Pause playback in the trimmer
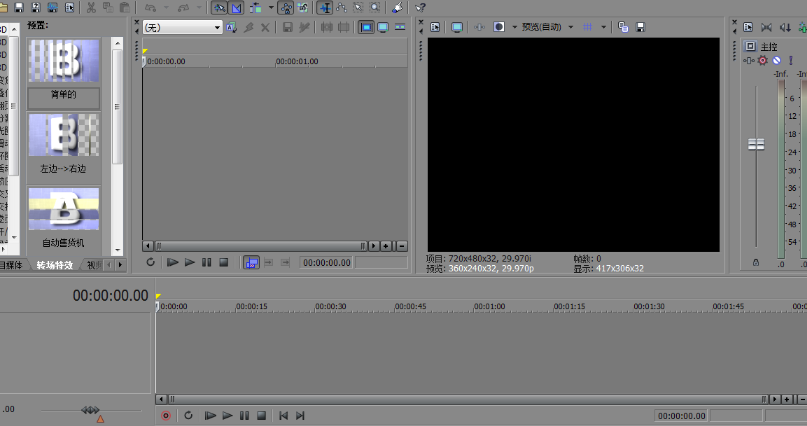 206,262
